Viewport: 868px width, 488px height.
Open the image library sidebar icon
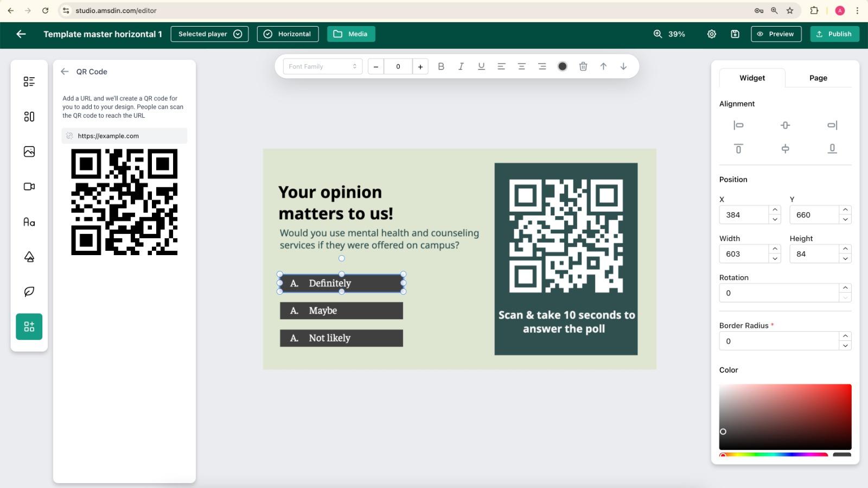coord(29,151)
